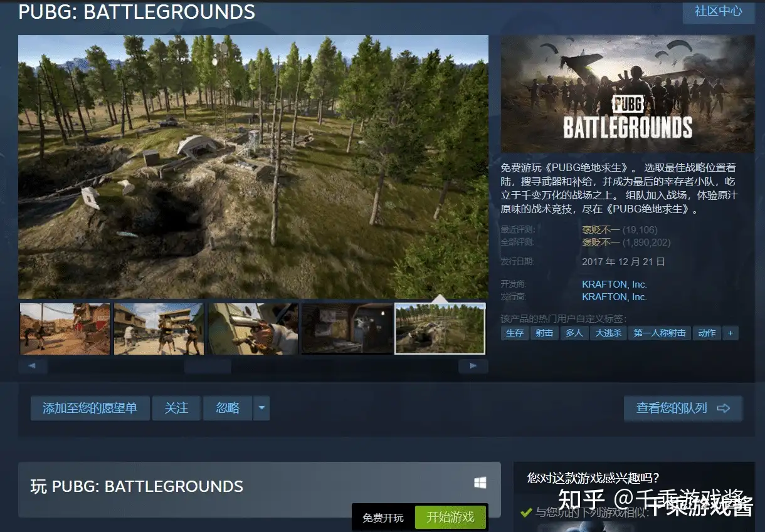Click the arrow icon inside 查看您的队列 button

point(724,408)
